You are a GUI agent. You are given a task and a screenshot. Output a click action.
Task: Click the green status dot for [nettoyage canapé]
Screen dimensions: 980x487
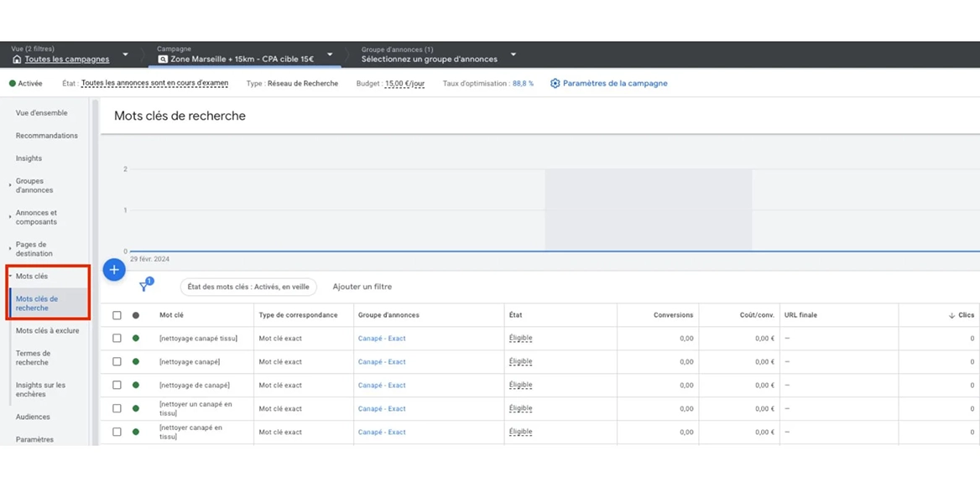[x=136, y=361]
